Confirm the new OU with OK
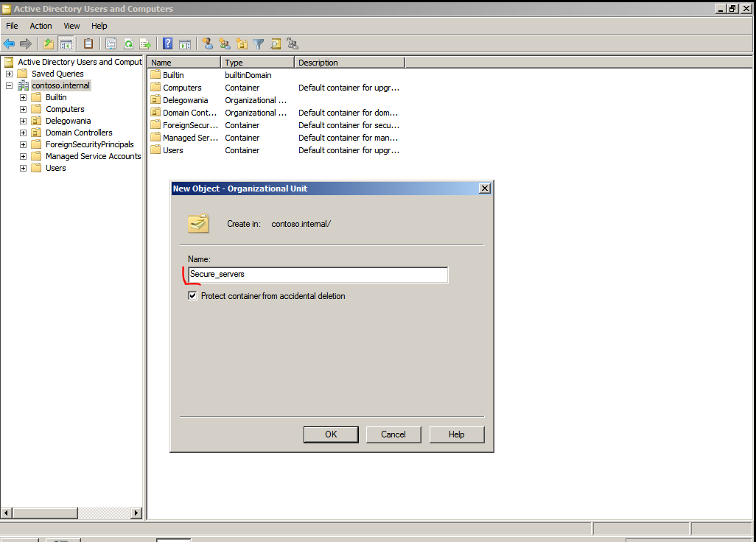The width and height of the screenshot is (756, 542). click(x=331, y=434)
